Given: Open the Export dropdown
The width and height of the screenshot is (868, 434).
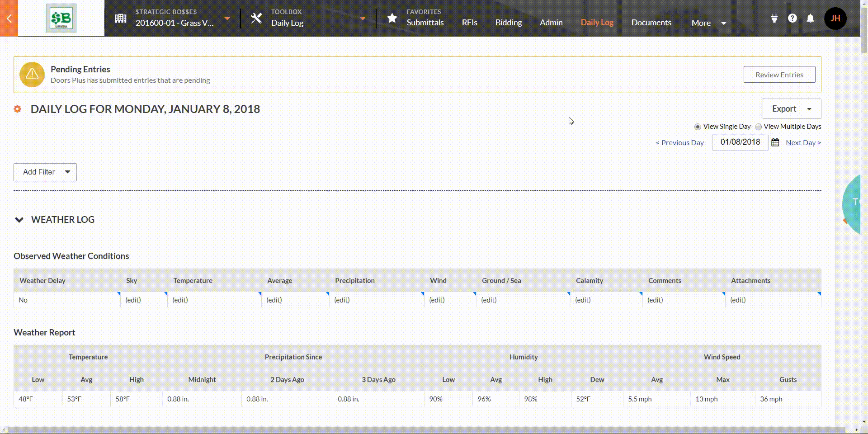Looking at the screenshot, I should coord(791,109).
